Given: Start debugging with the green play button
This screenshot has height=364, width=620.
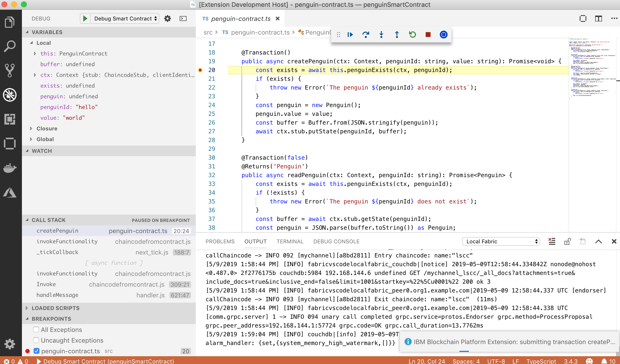Looking at the screenshot, I should pyautogui.click(x=85, y=18).
